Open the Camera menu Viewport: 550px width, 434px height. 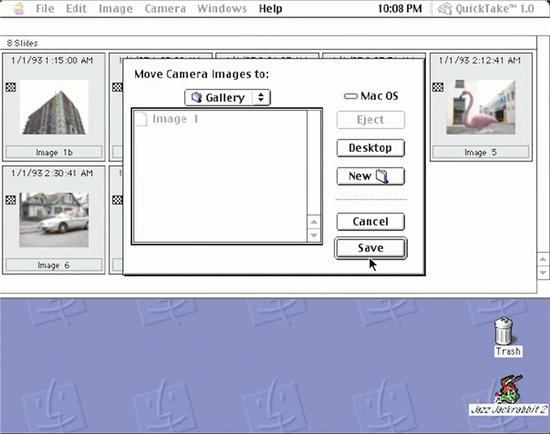pyautogui.click(x=165, y=8)
